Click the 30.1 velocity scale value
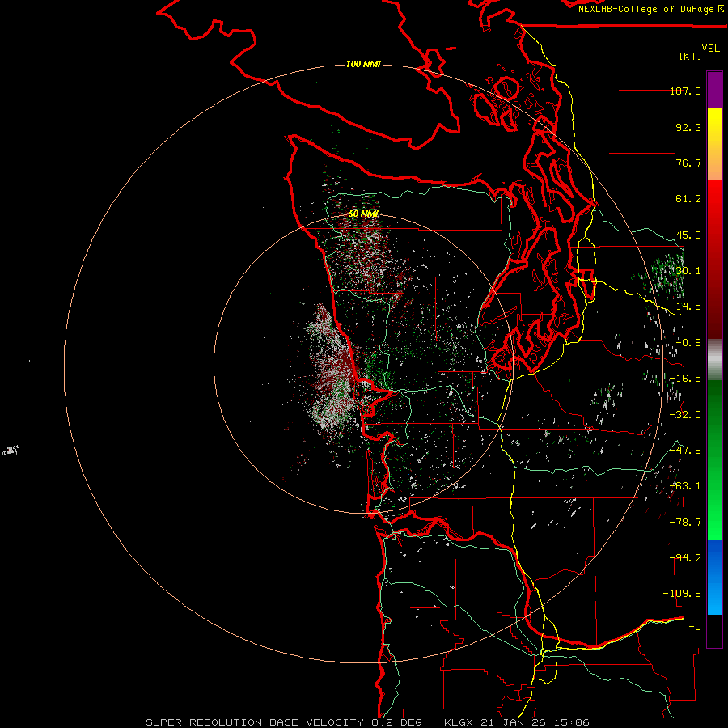This screenshot has width=728, height=728. [x=688, y=271]
